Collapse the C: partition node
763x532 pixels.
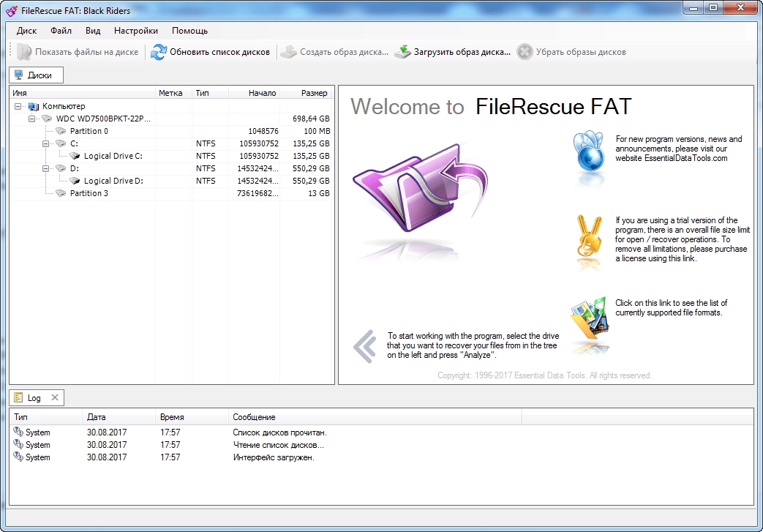[46, 143]
